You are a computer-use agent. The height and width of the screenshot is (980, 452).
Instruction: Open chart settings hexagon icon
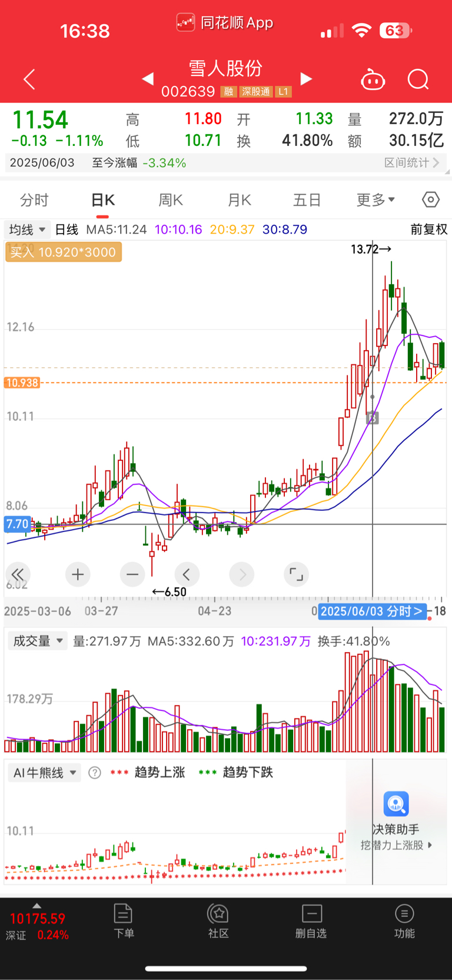point(431,200)
